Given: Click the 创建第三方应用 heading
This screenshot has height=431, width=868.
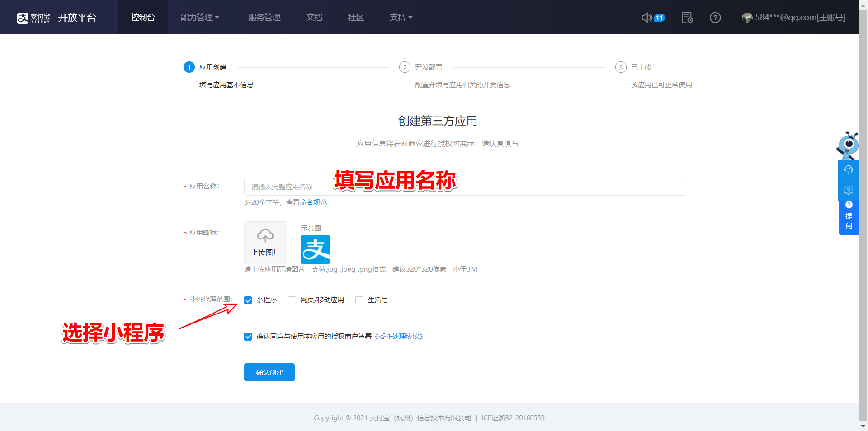Looking at the screenshot, I should (438, 121).
